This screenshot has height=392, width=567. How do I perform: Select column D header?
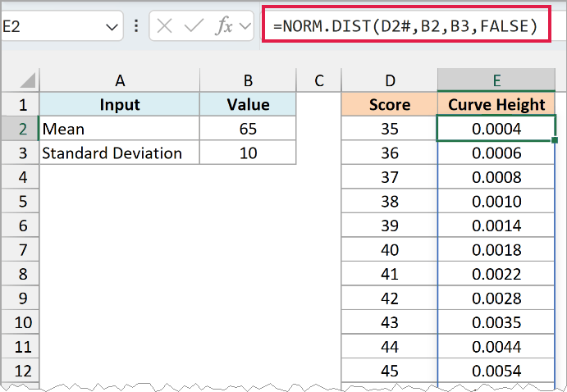coord(390,80)
